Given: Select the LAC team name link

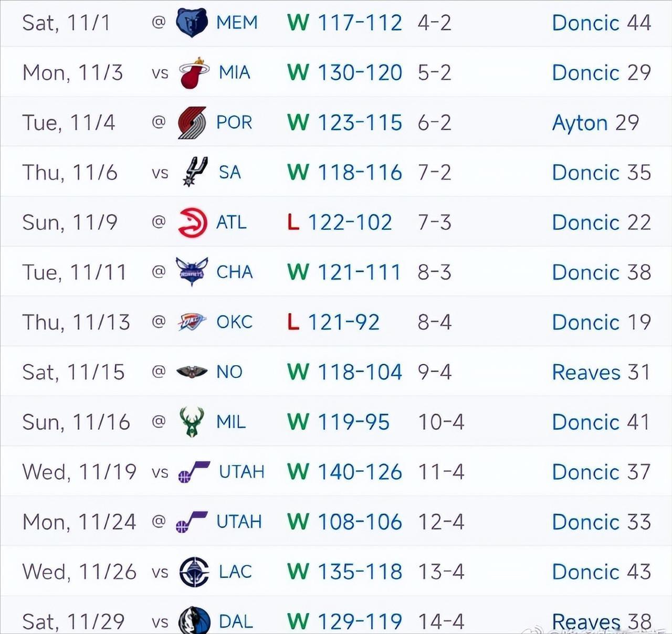Looking at the screenshot, I should coord(235,572).
